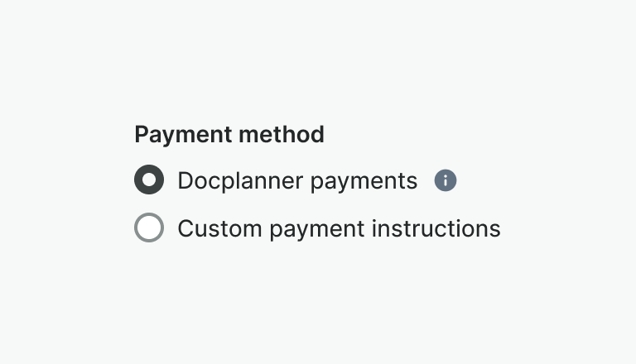Click the "Custom payment instructions" label text
636x364 pixels.
(339, 228)
